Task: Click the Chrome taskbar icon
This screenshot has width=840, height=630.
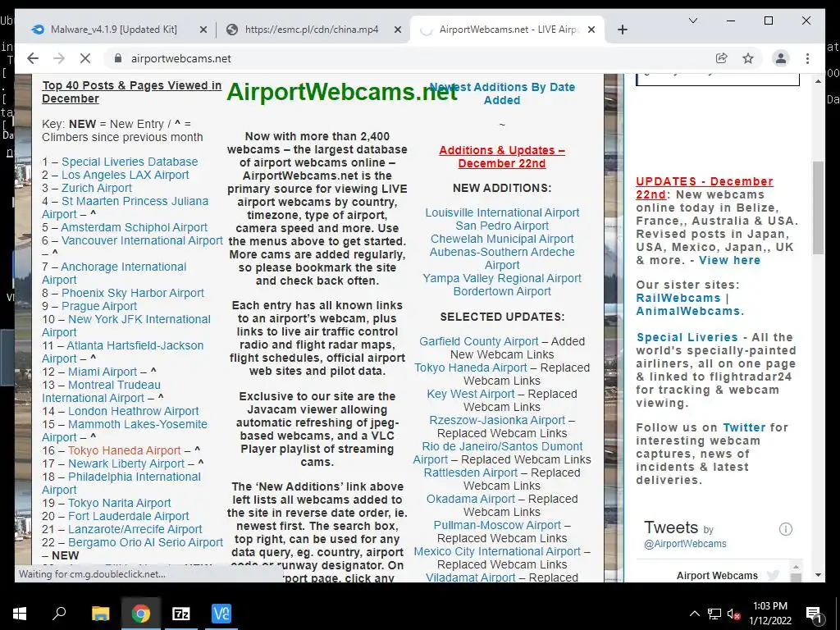Action: click(141, 614)
